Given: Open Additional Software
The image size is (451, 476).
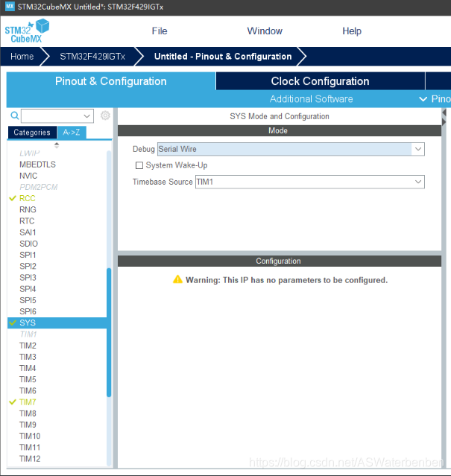Looking at the screenshot, I should [312, 99].
